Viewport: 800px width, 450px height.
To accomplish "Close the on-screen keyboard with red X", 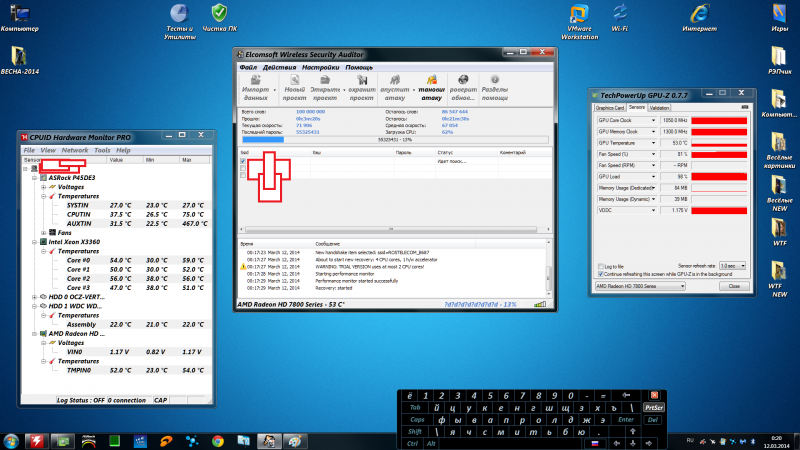I will coord(654,395).
